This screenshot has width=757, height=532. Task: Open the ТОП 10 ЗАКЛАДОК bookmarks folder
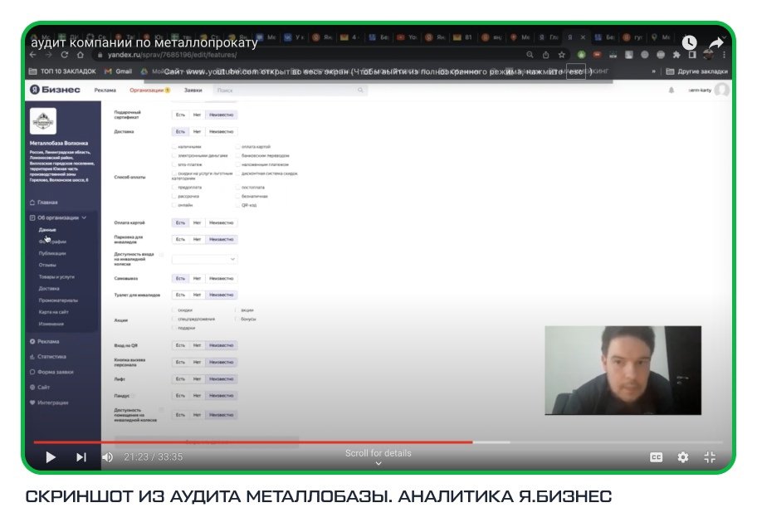tap(62, 71)
